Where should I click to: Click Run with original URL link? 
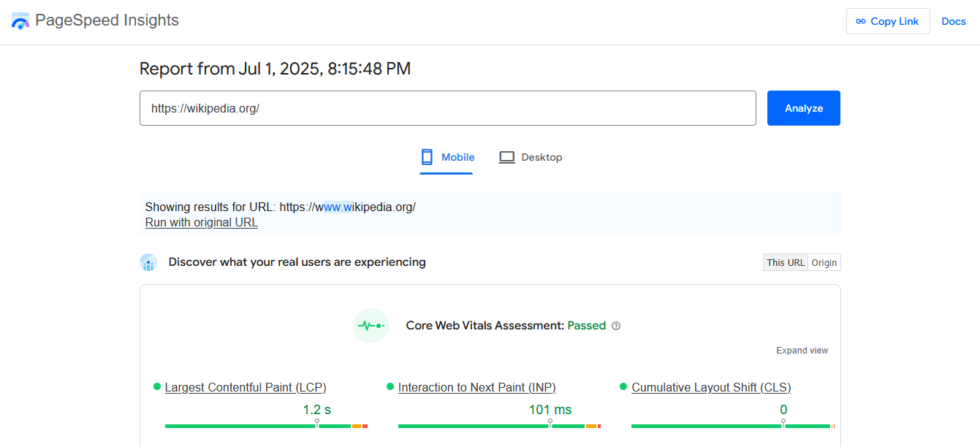coord(202,223)
